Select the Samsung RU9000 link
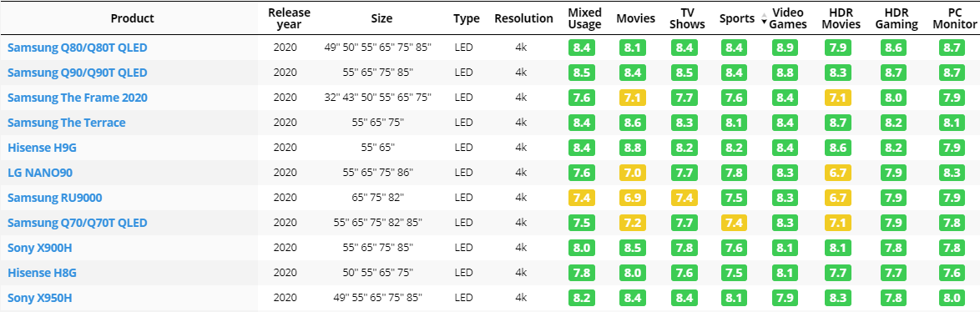Image resolution: width=980 pixels, height=312 pixels. (x=54, y=198)
